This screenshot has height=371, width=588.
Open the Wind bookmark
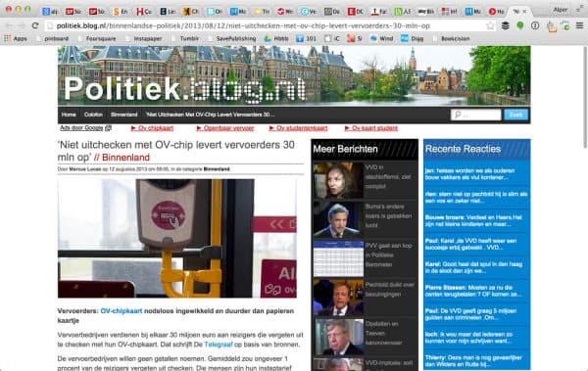381,38
